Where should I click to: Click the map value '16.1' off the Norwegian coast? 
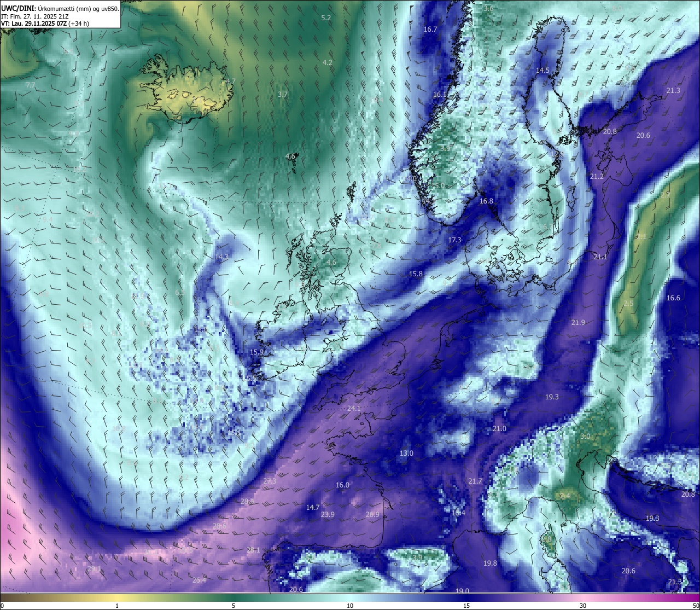pos(440,94)
